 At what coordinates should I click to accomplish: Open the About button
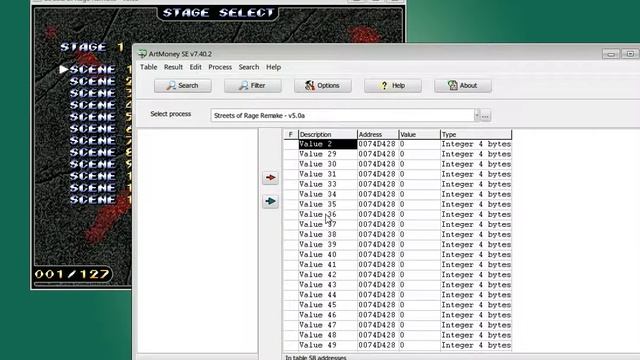click(463, 86)
